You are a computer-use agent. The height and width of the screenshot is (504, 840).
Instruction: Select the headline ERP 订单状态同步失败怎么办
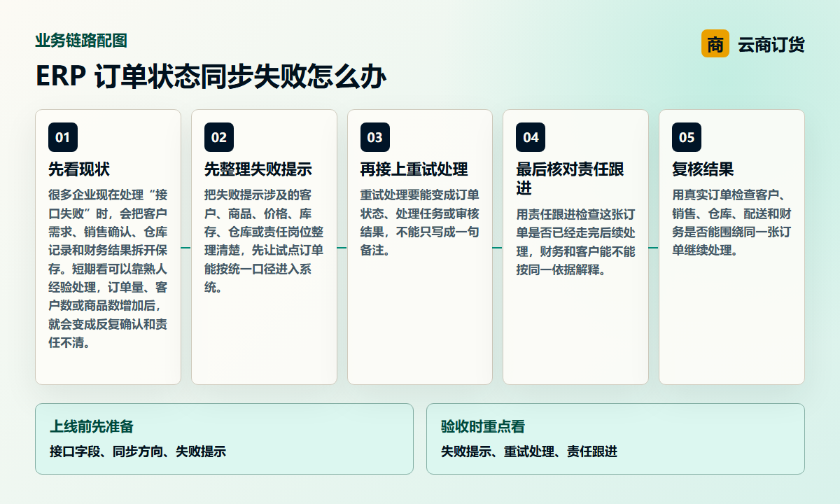(x=211, y=77)
